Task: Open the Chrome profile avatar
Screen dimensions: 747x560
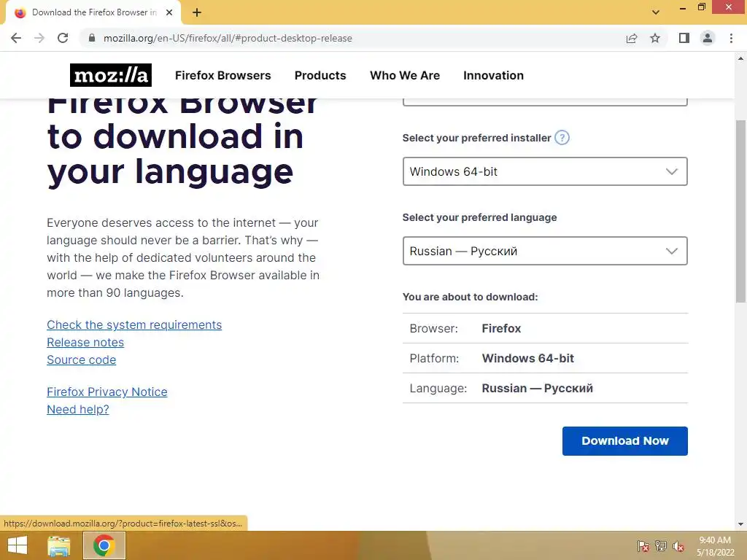Action: click(x=708, y=38)
